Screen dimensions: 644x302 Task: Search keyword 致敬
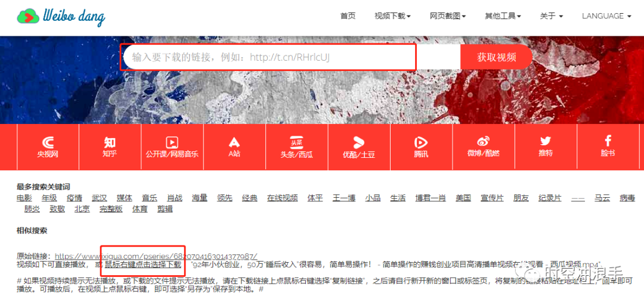(x=57, y=209)
